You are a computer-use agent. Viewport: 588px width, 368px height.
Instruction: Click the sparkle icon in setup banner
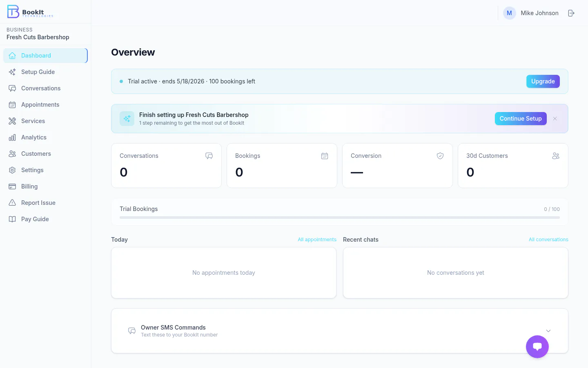[127, 119]
